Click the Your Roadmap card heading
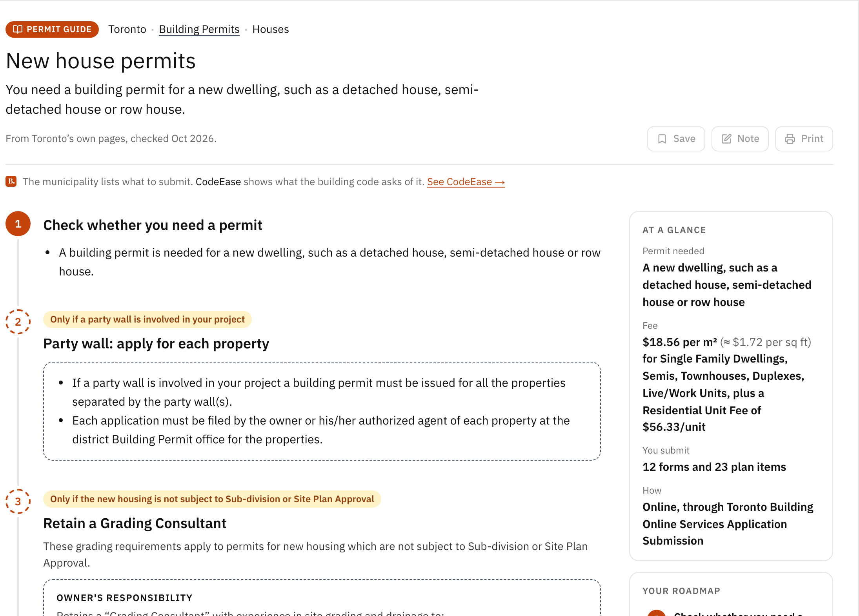The image size is (859, 616). click(x=681, y=591)
